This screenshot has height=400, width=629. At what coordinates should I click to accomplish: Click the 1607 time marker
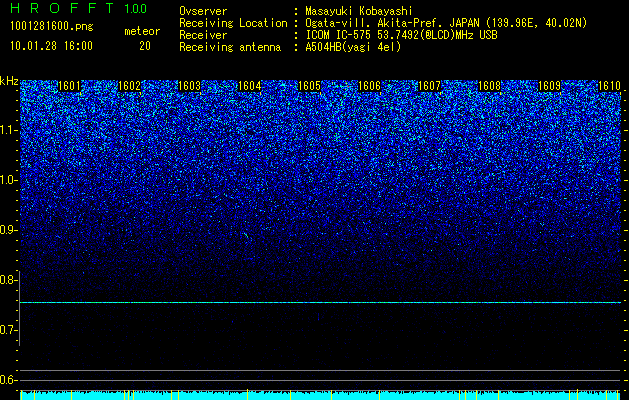tap(430, 86)
